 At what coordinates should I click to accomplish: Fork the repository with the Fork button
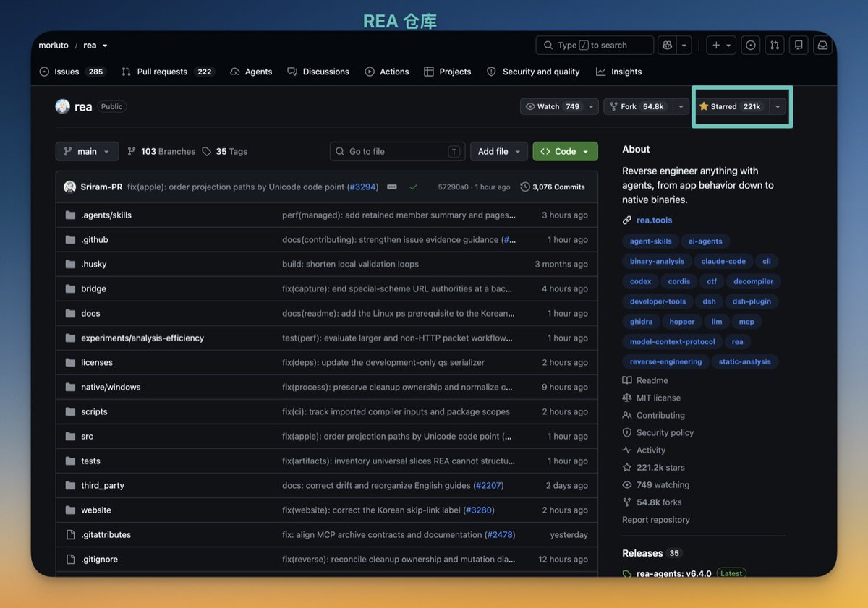click(x=637, y=106)
